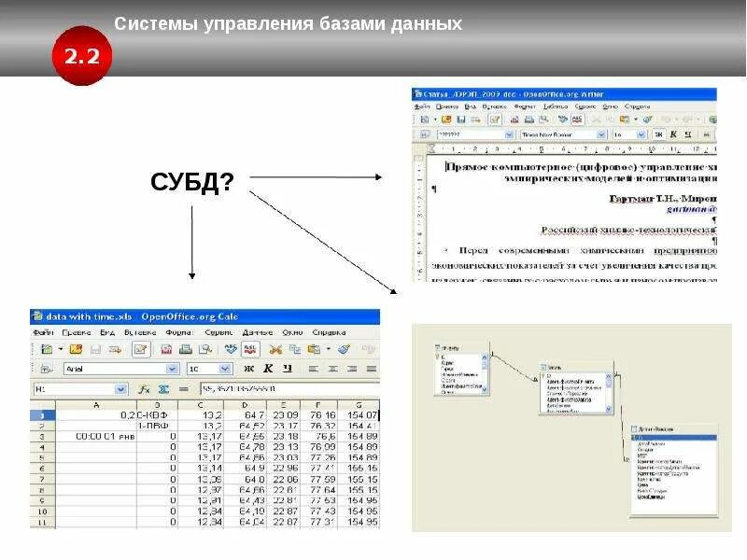Open Сервис menu in Calc window
This screenshot has height=560, width=747.
218,332
